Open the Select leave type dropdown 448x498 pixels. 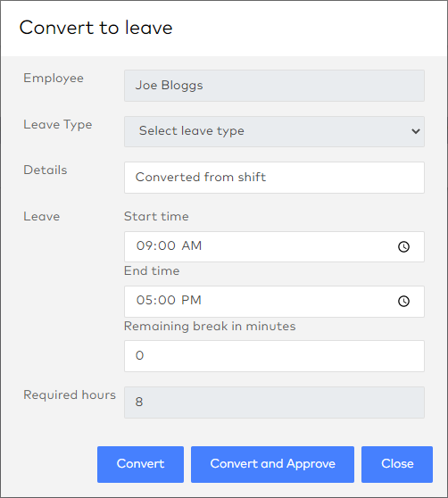tap(274, 131)
